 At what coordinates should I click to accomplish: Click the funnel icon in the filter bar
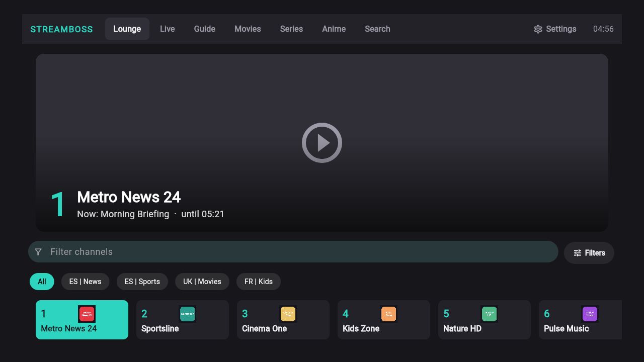click(38, 252)
